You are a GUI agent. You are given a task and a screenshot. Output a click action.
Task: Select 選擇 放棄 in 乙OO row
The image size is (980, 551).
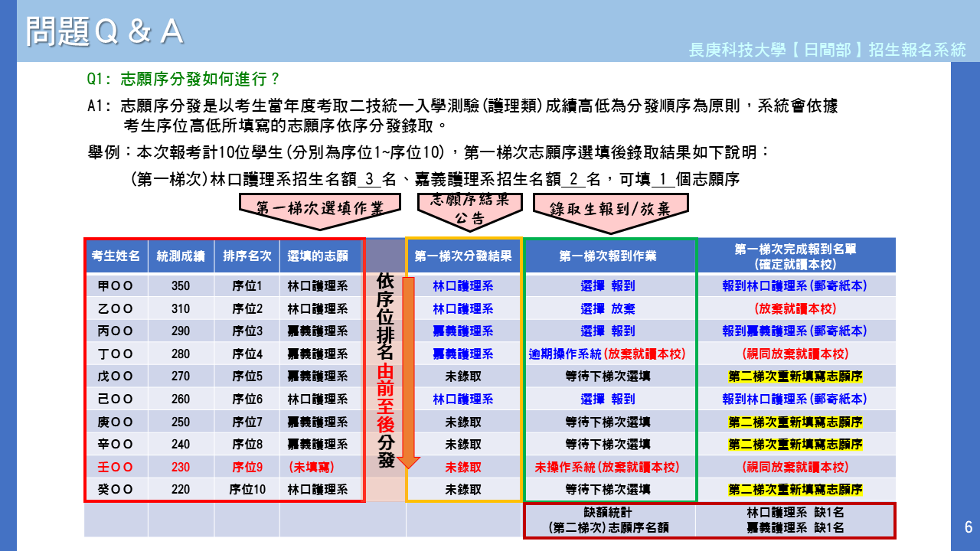(607, 309)
